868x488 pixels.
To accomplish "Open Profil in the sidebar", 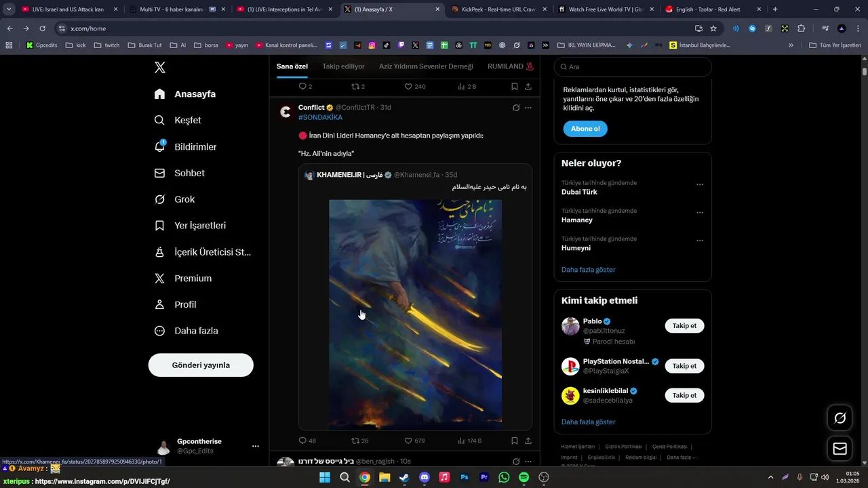I will coord(176,305).
